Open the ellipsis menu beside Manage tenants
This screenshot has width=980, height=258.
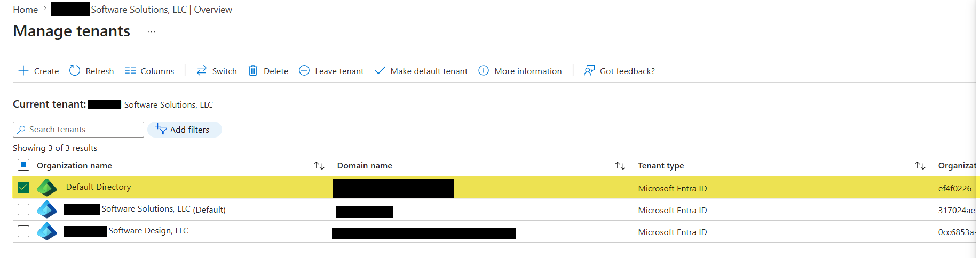(x=151, y=32)
